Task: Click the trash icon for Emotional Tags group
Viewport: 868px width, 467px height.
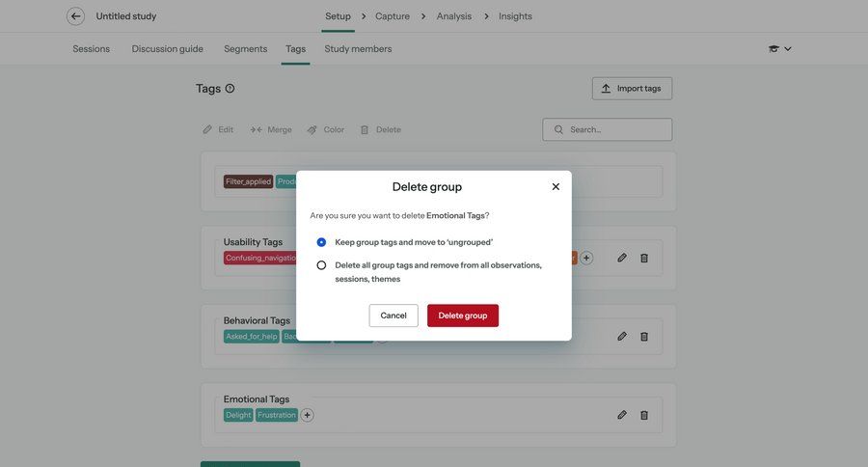Action: pos(644,415)
